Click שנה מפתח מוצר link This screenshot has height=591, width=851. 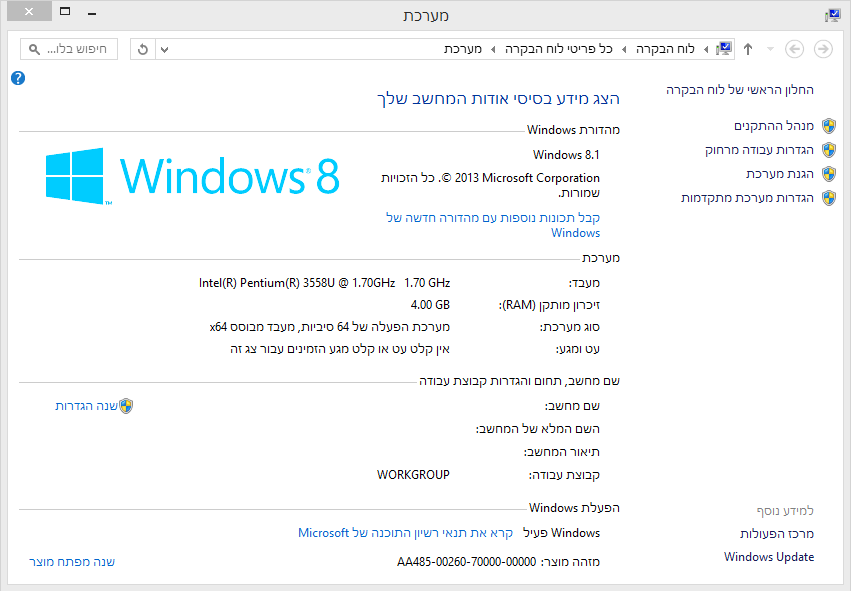click(72, 562)
